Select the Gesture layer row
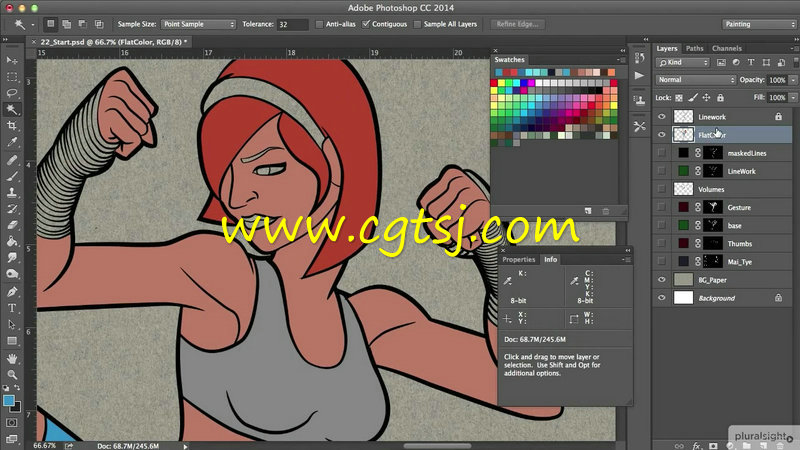This screenshot has height=450, width=800. (x=722, y=207)
